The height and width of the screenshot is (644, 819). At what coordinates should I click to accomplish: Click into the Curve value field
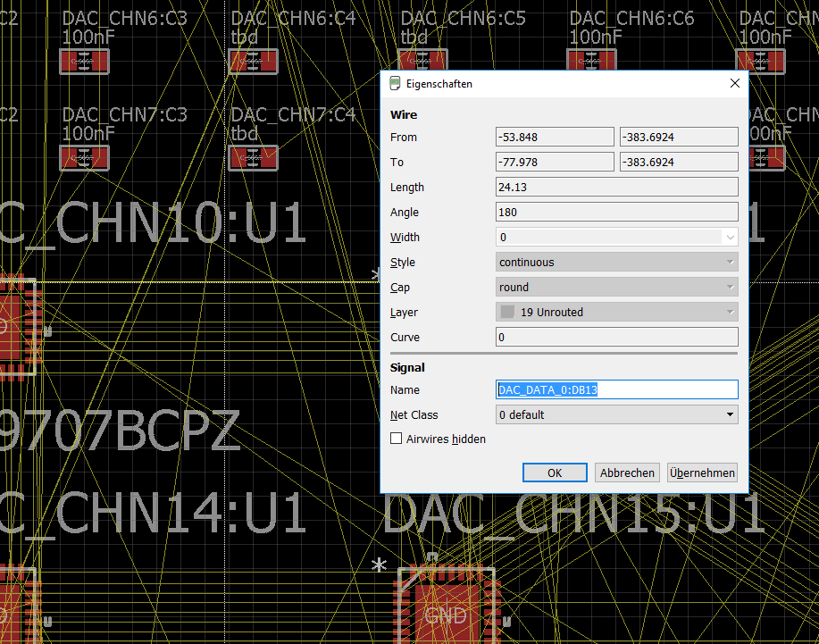click(x=617, y=338)
